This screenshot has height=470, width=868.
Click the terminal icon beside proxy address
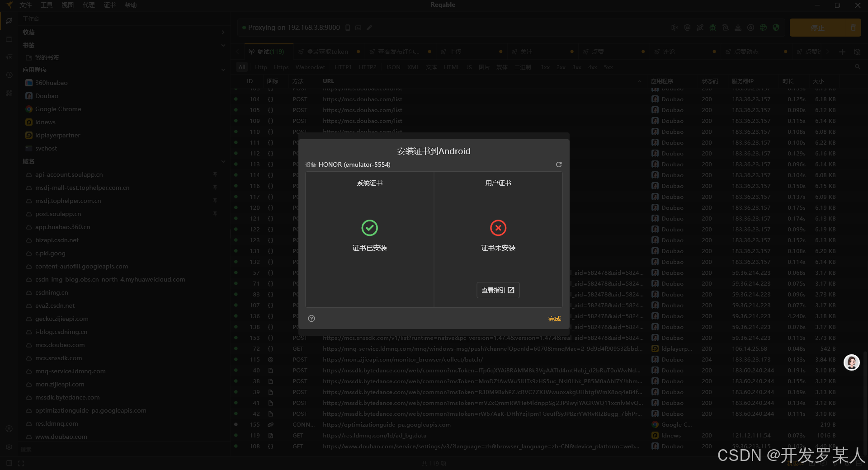coord(358,28)
